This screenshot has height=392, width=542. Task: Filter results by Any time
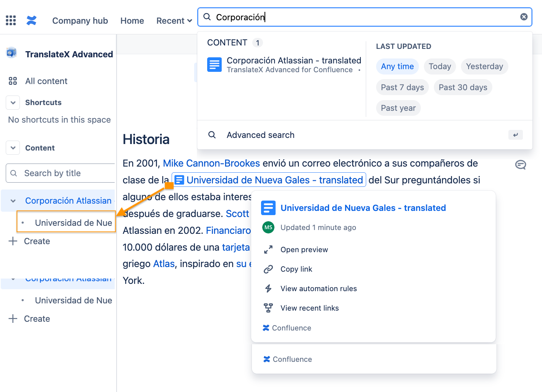pyautogui.click(x=397, y=66)
